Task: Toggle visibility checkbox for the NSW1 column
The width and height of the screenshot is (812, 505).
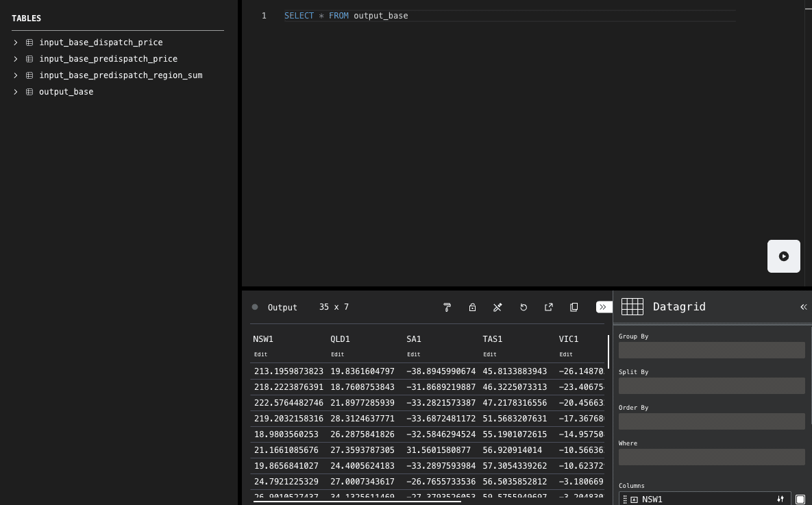Action: point(800,499)
